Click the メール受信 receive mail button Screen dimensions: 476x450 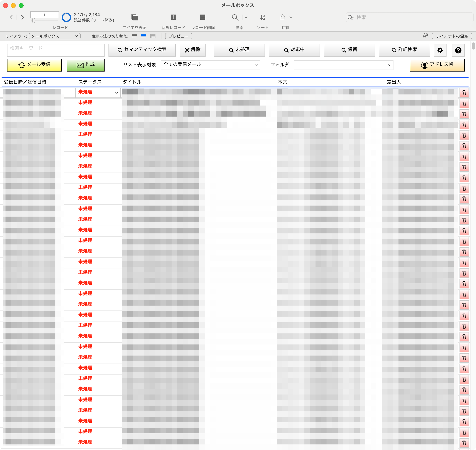[x=34, y=65]
